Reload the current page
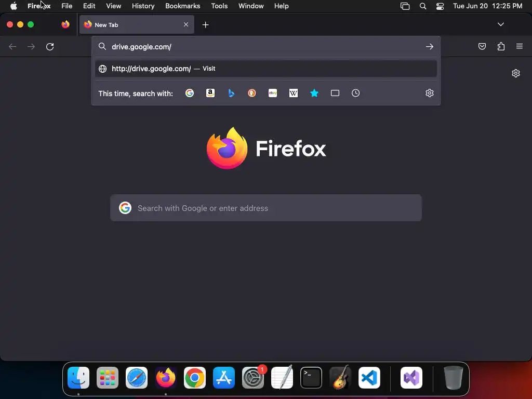 (50, 46)
